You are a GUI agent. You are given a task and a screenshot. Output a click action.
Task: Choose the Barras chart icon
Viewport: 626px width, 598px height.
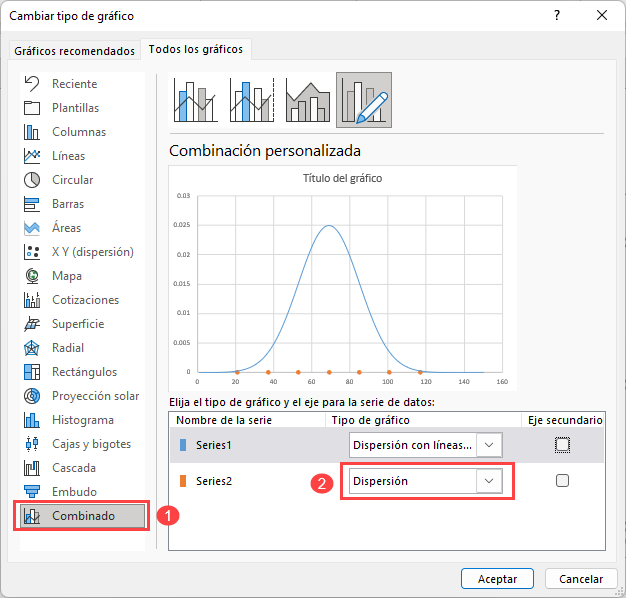32,204
